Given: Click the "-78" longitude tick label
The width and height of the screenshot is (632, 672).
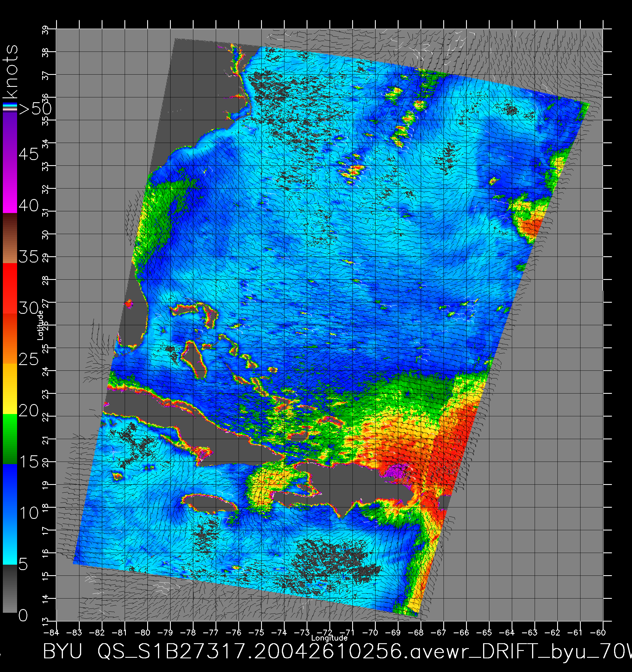Looking at the screenshot, I should click(x=188, y=632).
